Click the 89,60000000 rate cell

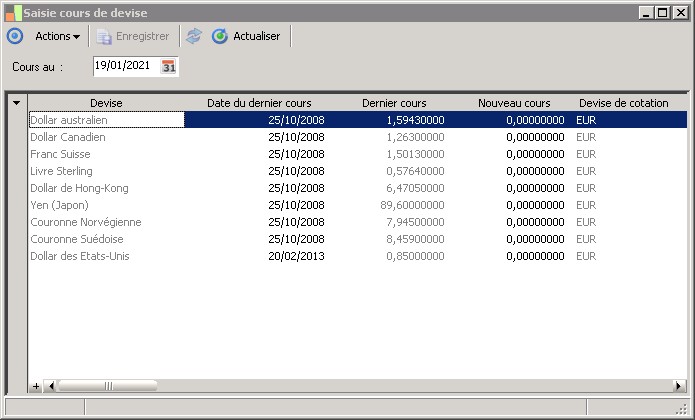[x=412, y=205]
